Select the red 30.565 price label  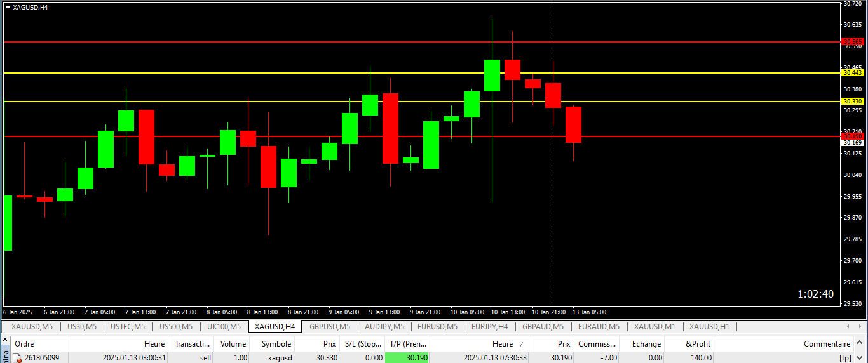tap(852, 42)
